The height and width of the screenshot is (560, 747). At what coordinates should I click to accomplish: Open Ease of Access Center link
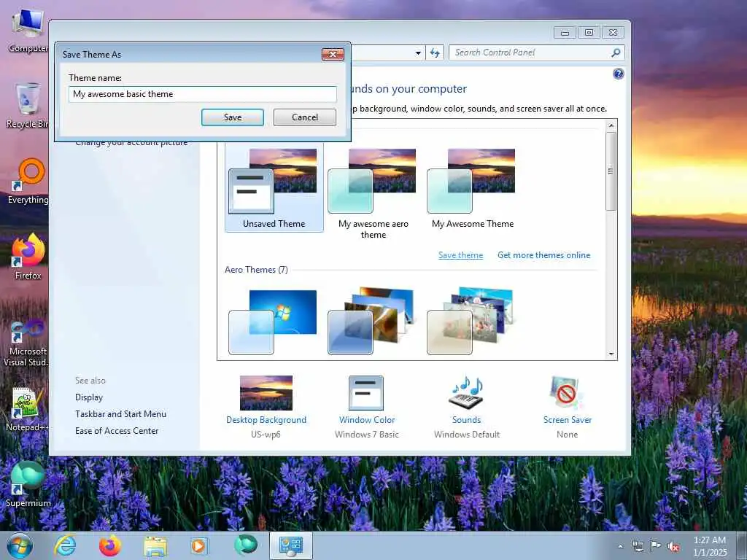(x=117, y=430)
